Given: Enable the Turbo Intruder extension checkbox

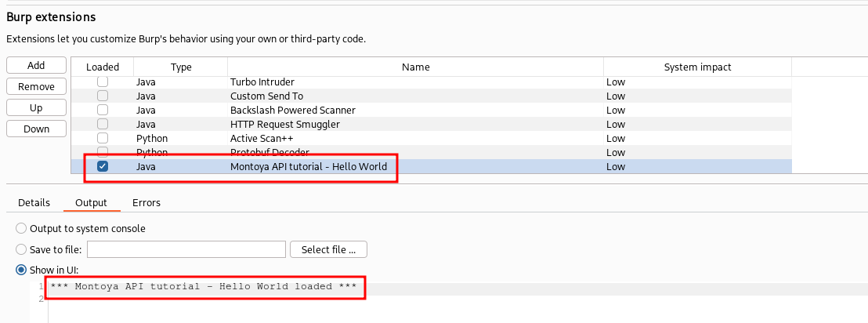Looking at the screenshot, I should (103, 82).
